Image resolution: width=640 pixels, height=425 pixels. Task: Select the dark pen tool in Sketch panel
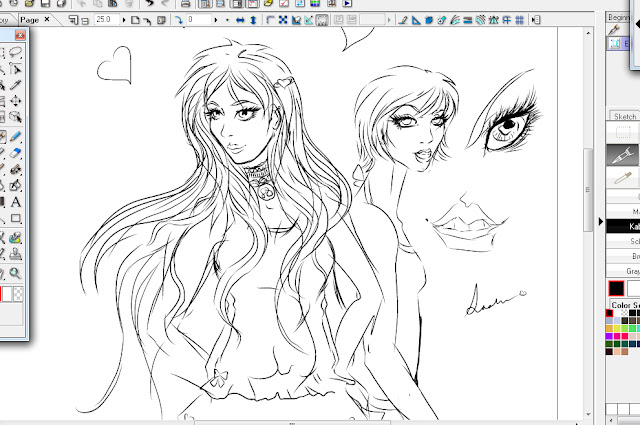coord(623,155)
